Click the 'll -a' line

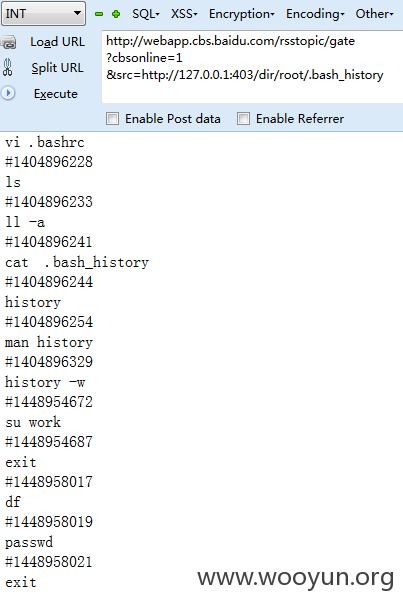pyautogui.click(x=25, y=222)
